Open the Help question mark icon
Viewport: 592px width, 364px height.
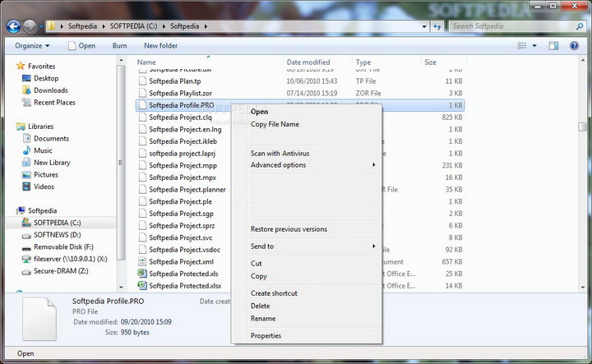pyautogui.click(x=574, y=46)
